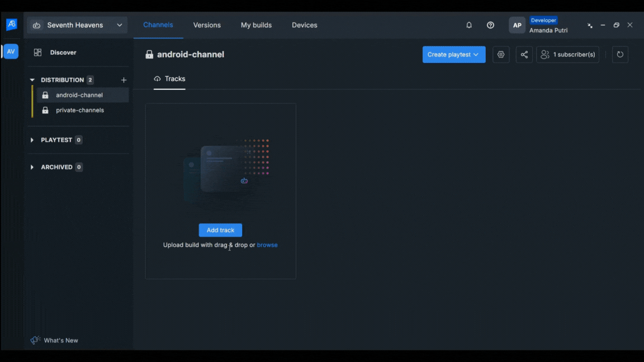This screenshot has height=362, width=644.
Task: Go to the My builds tab
Action: click(256, 25)
